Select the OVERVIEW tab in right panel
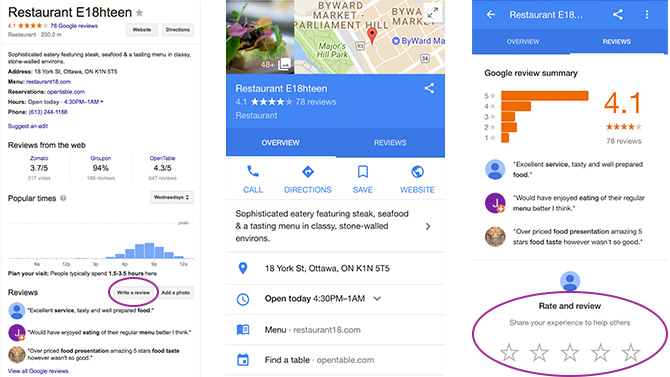Screen dimensions: 670x377 (523, 41)
